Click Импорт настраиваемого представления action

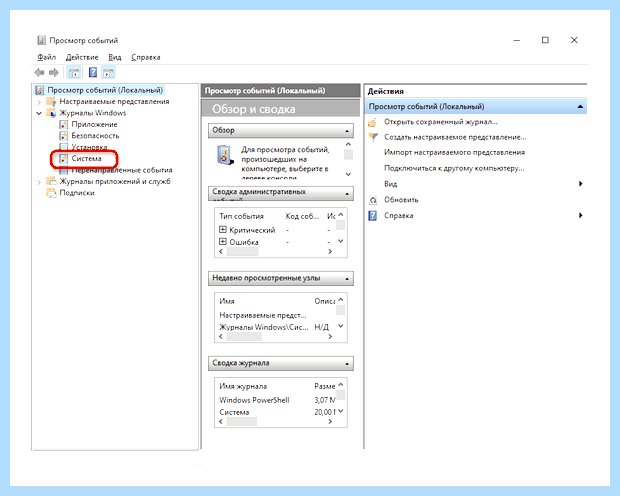454,152
